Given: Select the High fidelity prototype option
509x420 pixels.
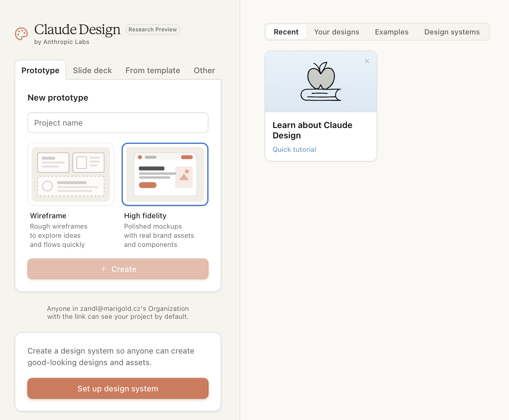Looking at the screenshot, I should pyautogui.click(x=165, y=174).
